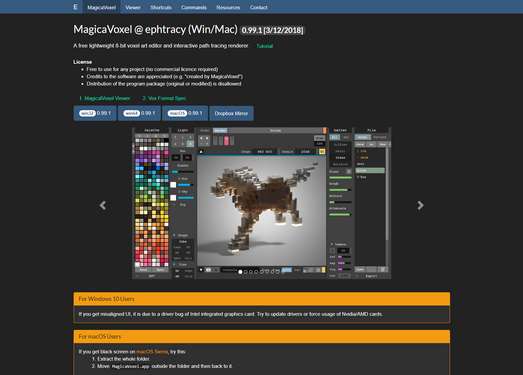Viewport: 523px width, 375px height.
Task: Download the macOS 0.99.1 build
Action: point(185,113)
